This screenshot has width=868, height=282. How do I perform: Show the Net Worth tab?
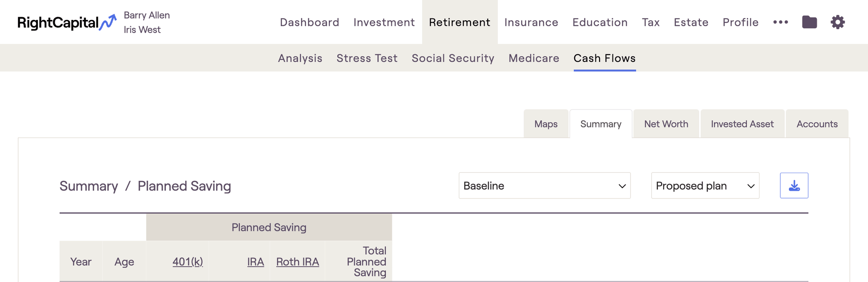[x=666, y=124]
